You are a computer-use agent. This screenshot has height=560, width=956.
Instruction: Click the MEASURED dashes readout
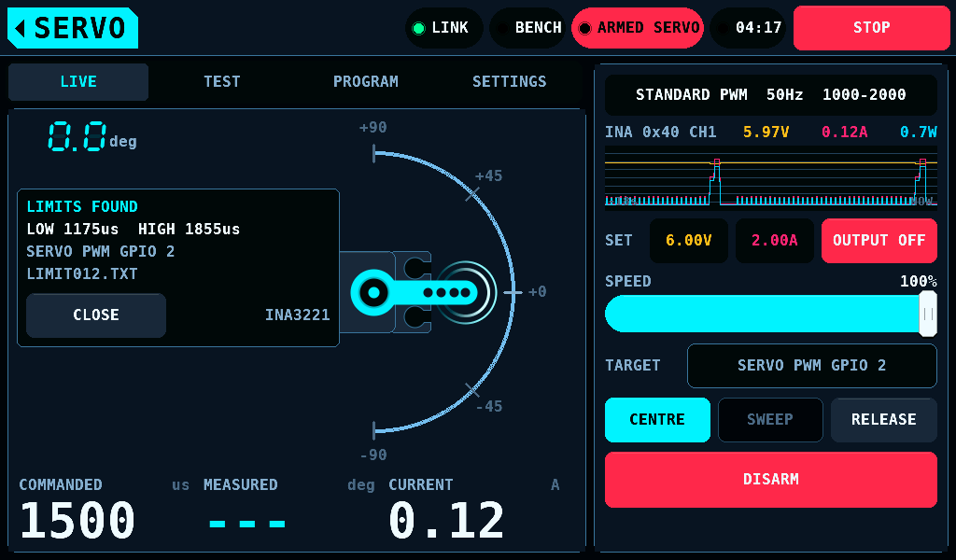coord(246,524)
